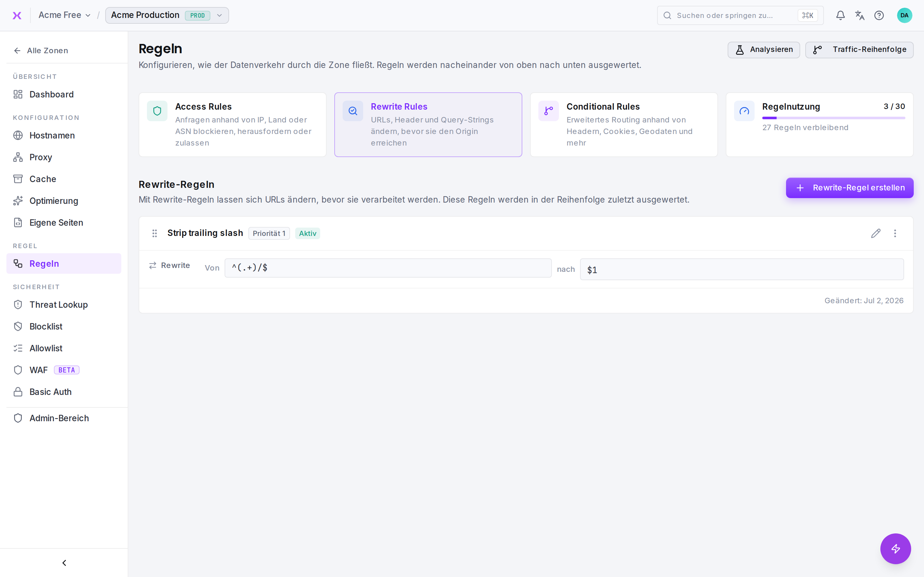The width and height of the screenshot is (924, 577).
Task: Click the purple lightning floating button
Action: click(x=895, y=548)
